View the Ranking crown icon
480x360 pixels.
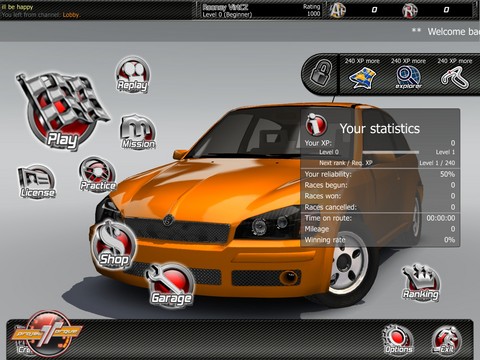421,283
